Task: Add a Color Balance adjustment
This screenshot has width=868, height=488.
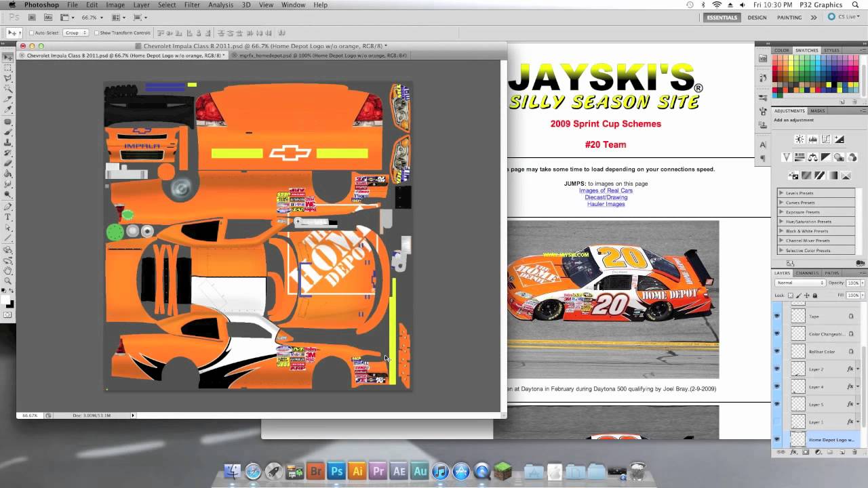Action: pos(813,157)
